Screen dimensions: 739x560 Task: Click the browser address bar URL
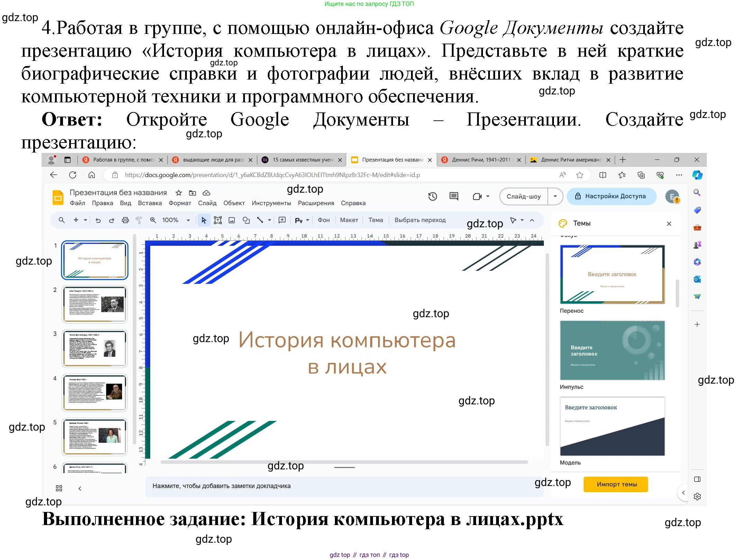(272, 175)
